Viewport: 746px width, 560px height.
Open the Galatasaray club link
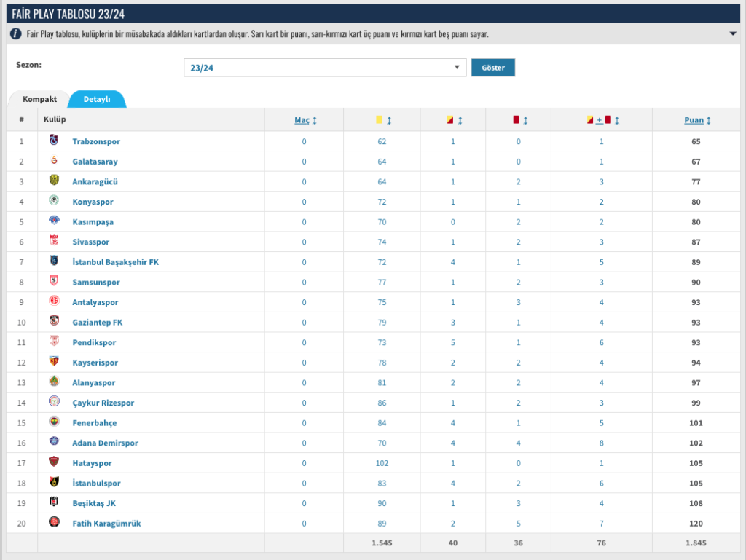pos(95,162)
